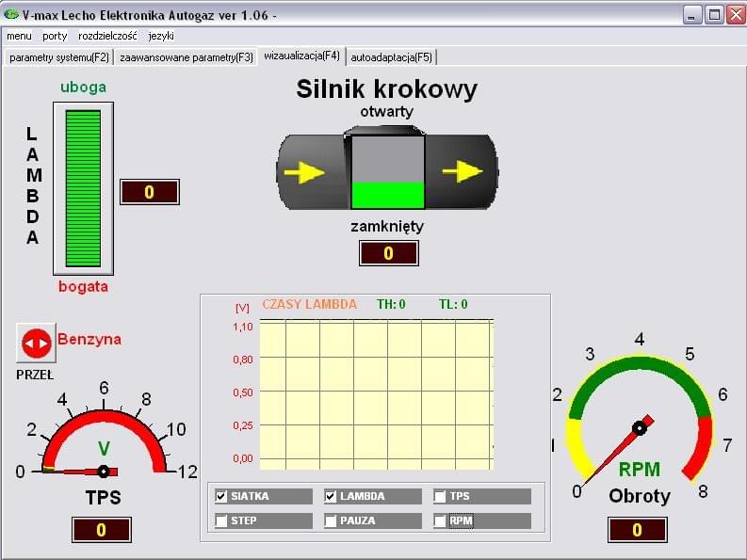This screenshot has width=747, height=560.
Task: Click the stepper motor green valve block
Action: [387, 194]
